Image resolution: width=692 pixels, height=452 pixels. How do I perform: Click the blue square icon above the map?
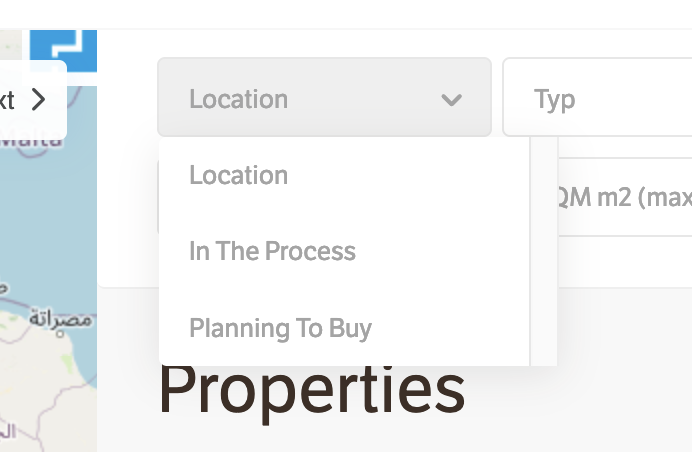(62, 48)
